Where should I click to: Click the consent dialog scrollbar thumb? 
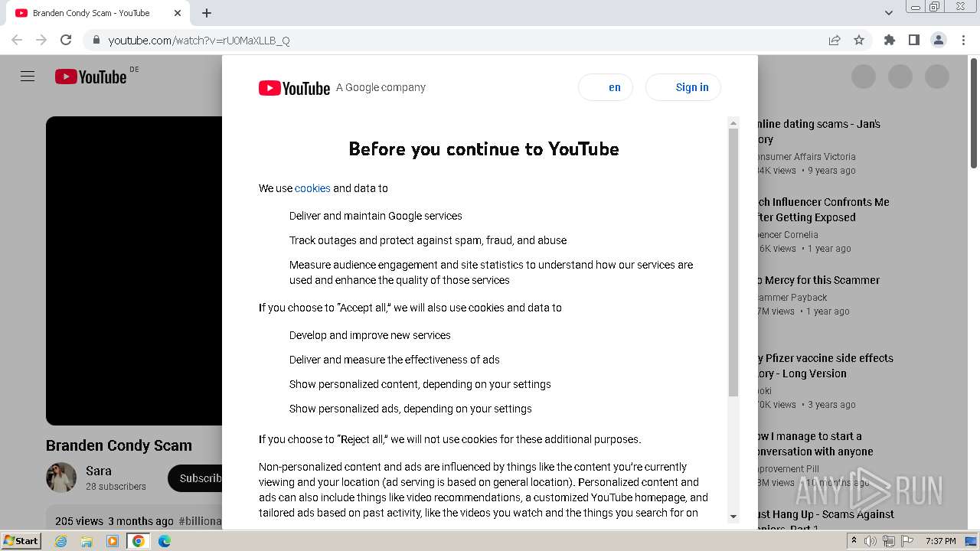[x=733, y=262]
